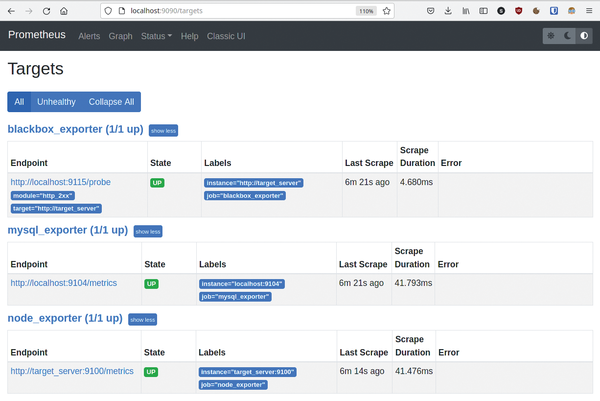Reload the Prometheus targets page
The image size is (600, 401).
46,11
